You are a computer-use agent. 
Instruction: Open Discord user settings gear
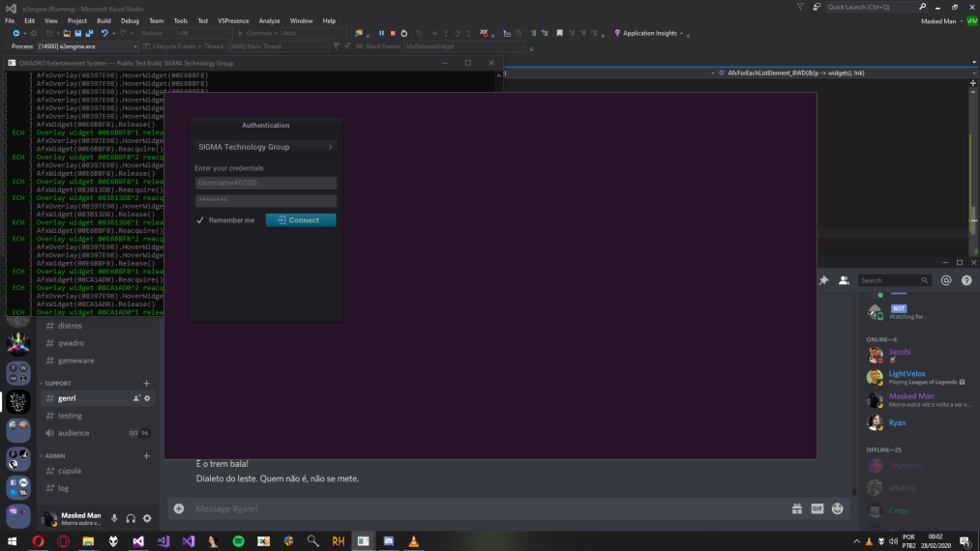(x=147, y=519)
